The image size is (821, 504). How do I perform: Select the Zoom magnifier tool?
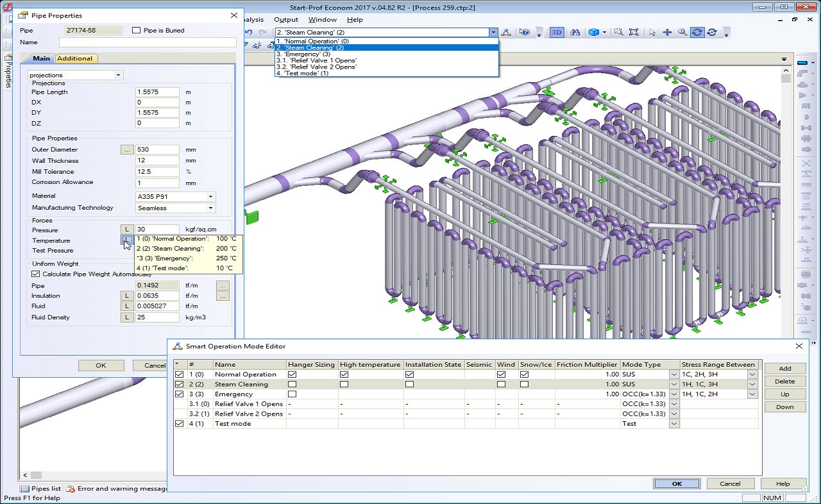point(682,32)
